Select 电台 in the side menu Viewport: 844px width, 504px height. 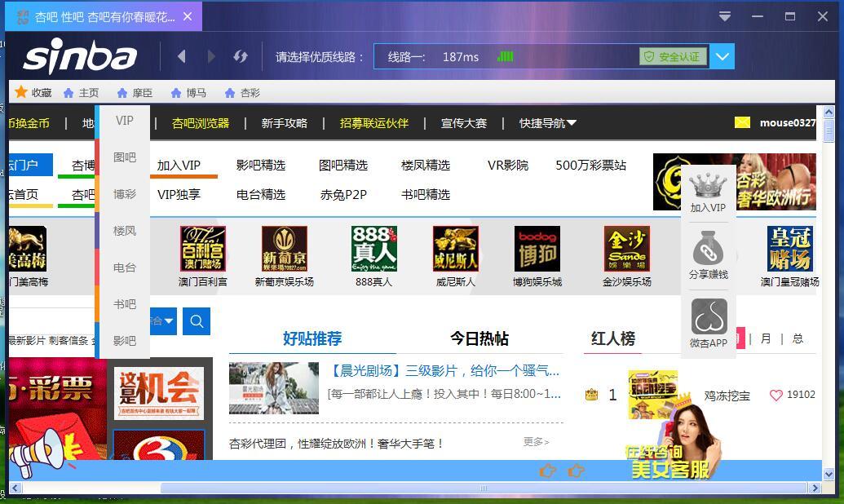pyautogui.click(x=124, y=267)
